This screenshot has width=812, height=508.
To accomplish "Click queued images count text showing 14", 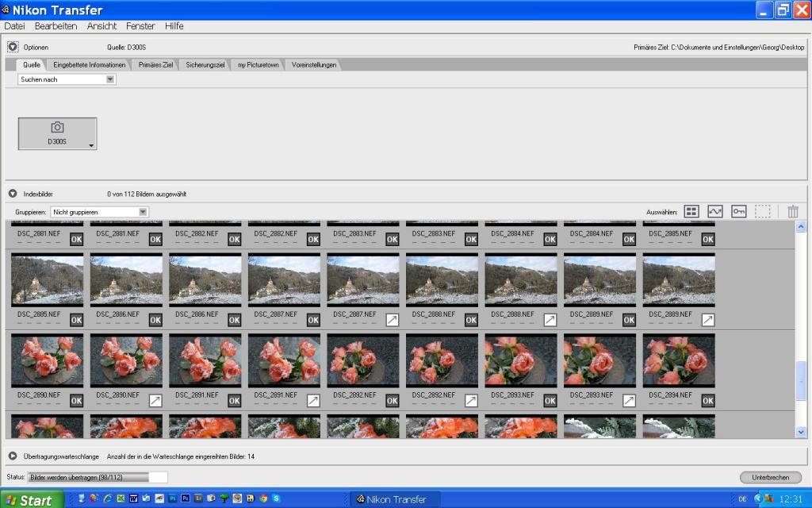I will click(x=180, y=456).
